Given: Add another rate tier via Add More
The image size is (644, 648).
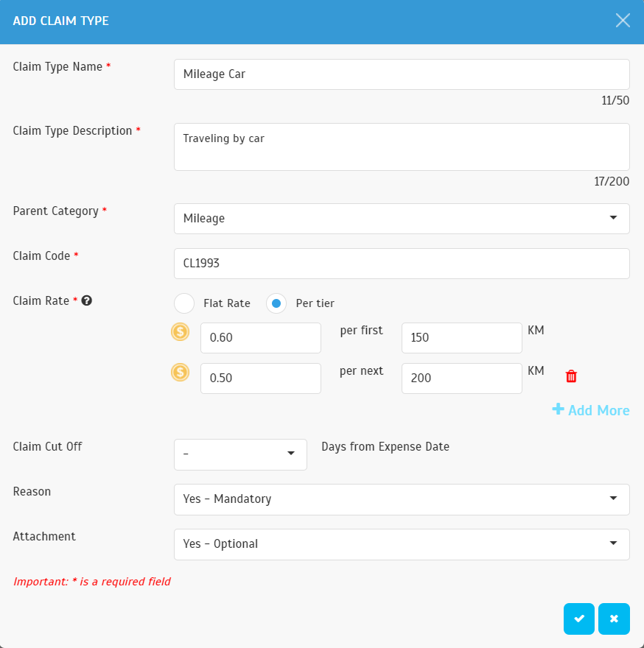Looking at the screenshot, I should 591,410.
